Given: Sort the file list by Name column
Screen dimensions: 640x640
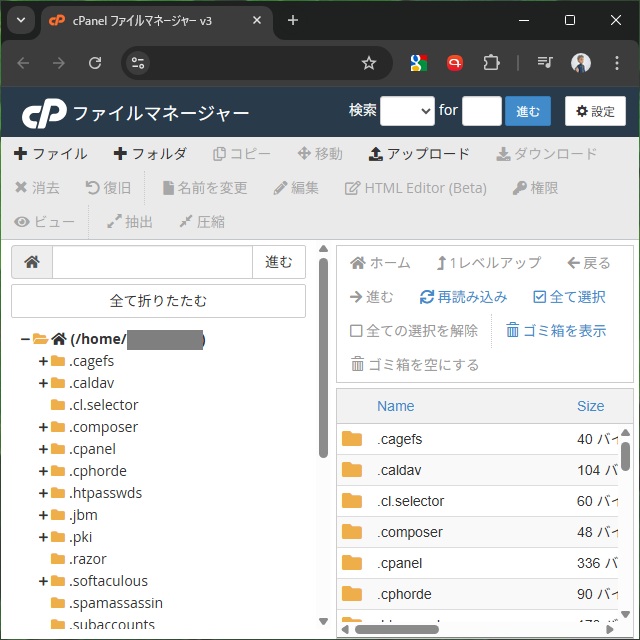Looking at the screenshot, I should (x=395, y=406).
